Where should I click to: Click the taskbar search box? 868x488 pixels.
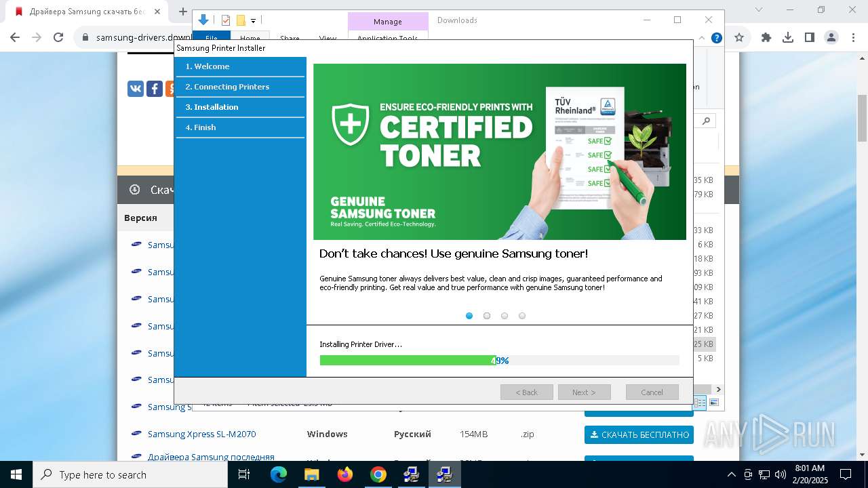pos(130,474)
